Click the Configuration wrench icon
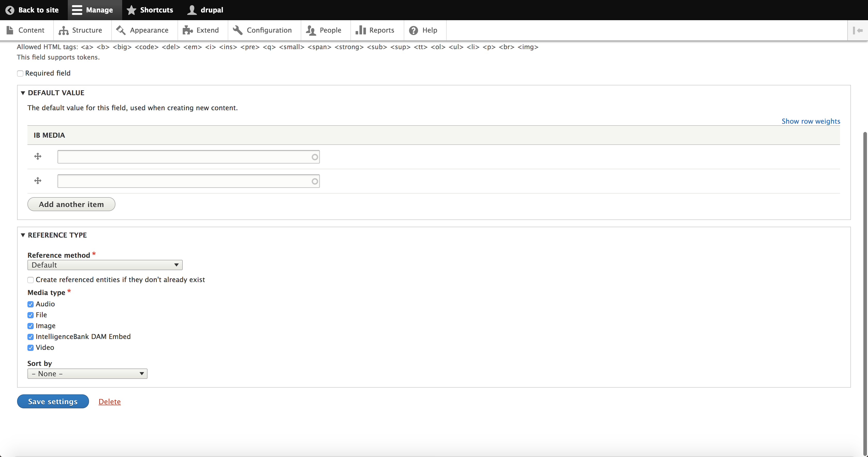This screenshot has height=457, width=868. (x=238, y=30)
